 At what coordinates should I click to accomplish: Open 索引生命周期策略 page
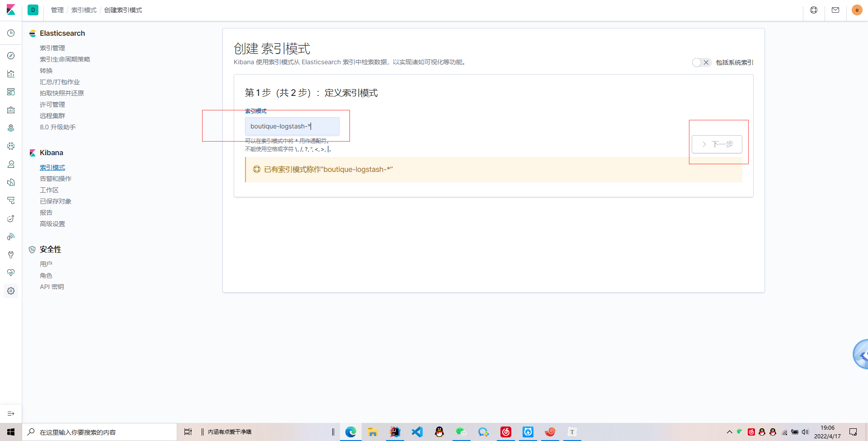[65, 59]
